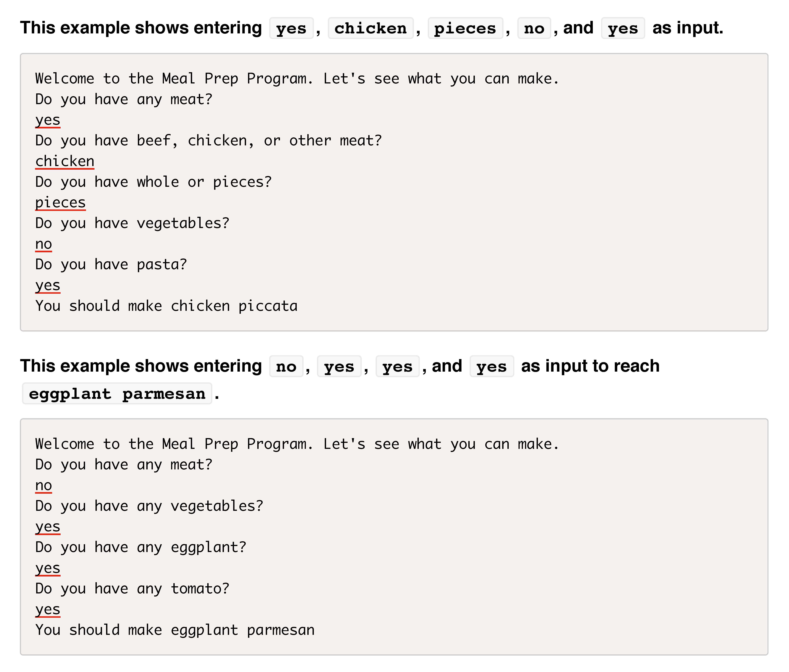Screen dimensions: 789x672
Task: Click the underlined "chicken" input in the first example
Action: coord(65,161)
